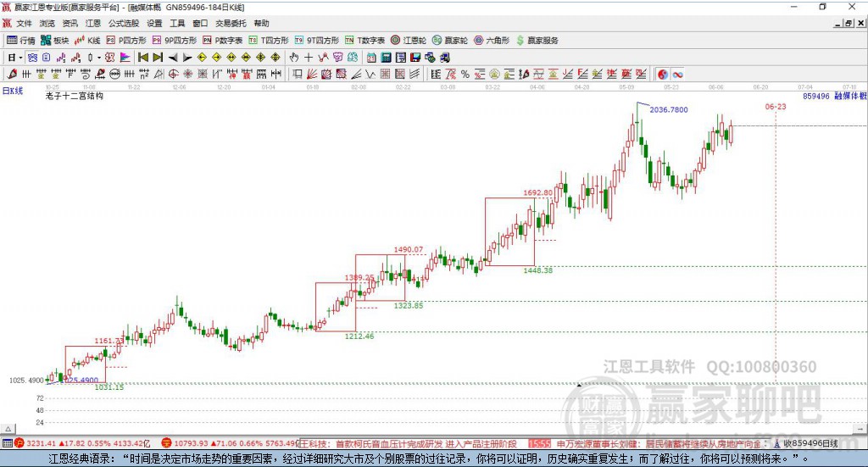Click the Shanghai index 3231.41 status entry

click(83, 443)
